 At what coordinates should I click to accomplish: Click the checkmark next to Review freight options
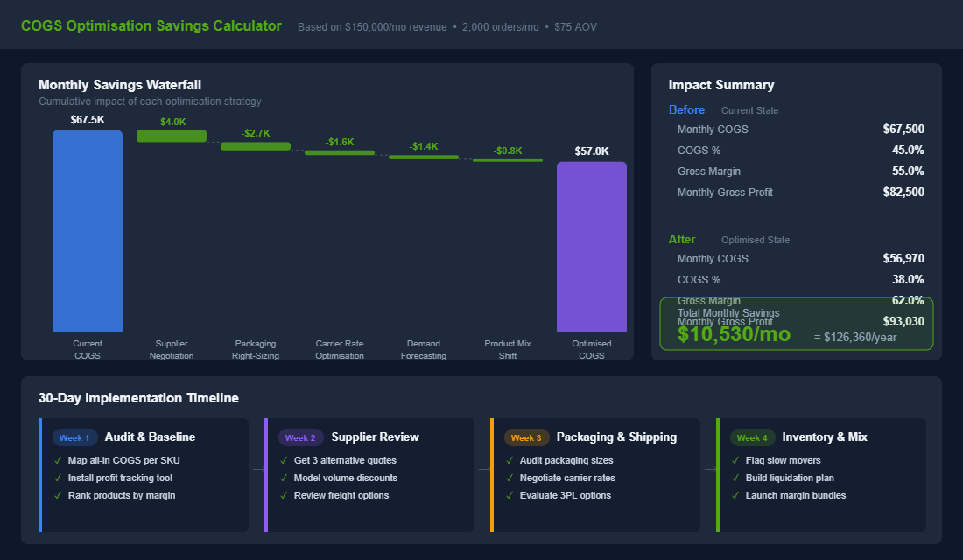click(284, 495)
